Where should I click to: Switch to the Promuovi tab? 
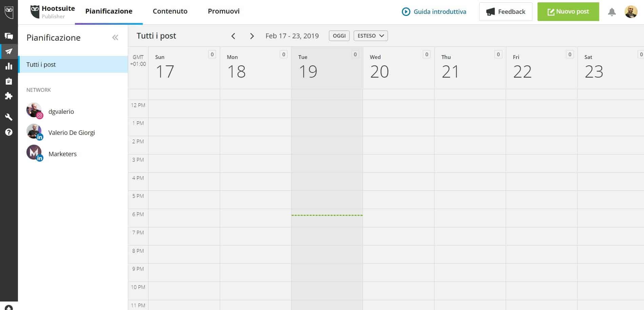point(223,11)
